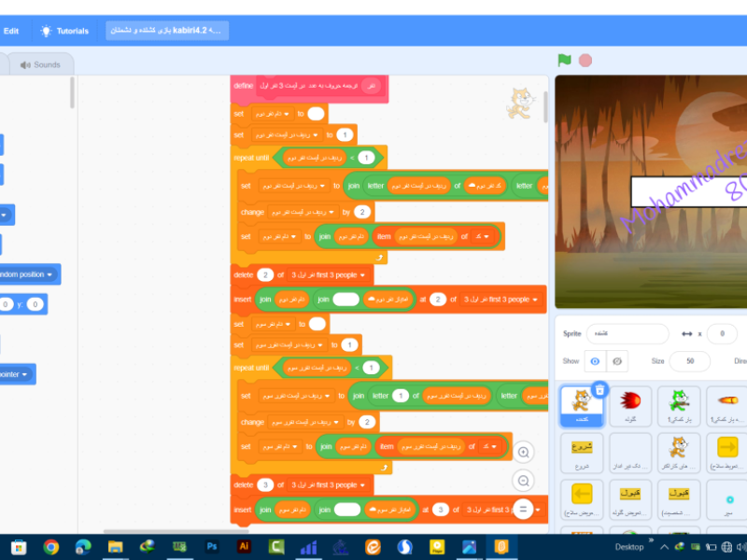
Task: Click the green flag to run project
Action: point(565,60)
